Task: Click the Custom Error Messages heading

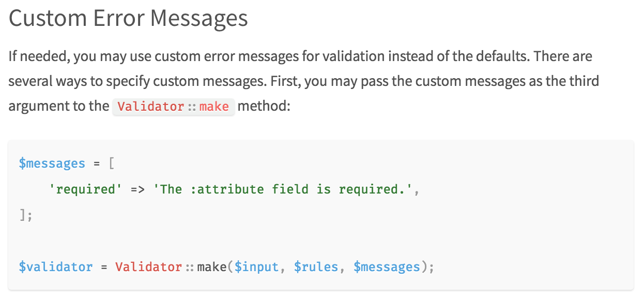Action: 128,19
